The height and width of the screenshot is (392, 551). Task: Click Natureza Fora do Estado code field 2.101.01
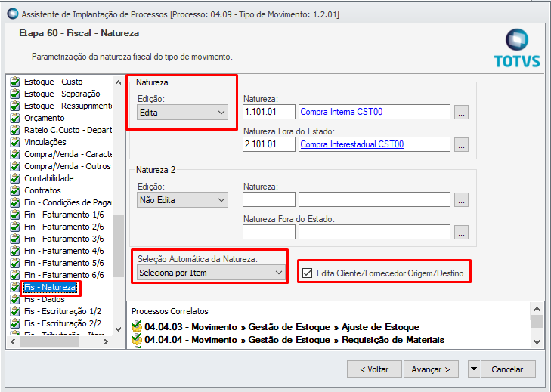tap(269, 144)
